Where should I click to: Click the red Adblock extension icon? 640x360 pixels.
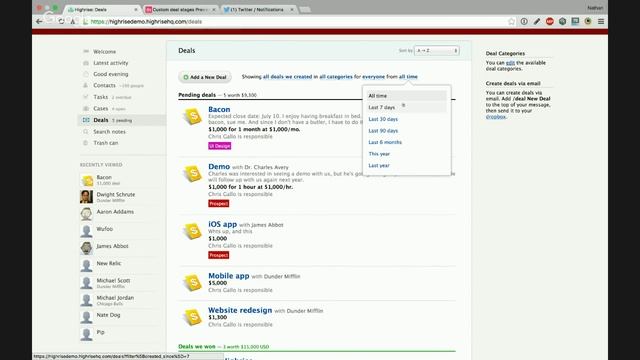tap(549, 22)
